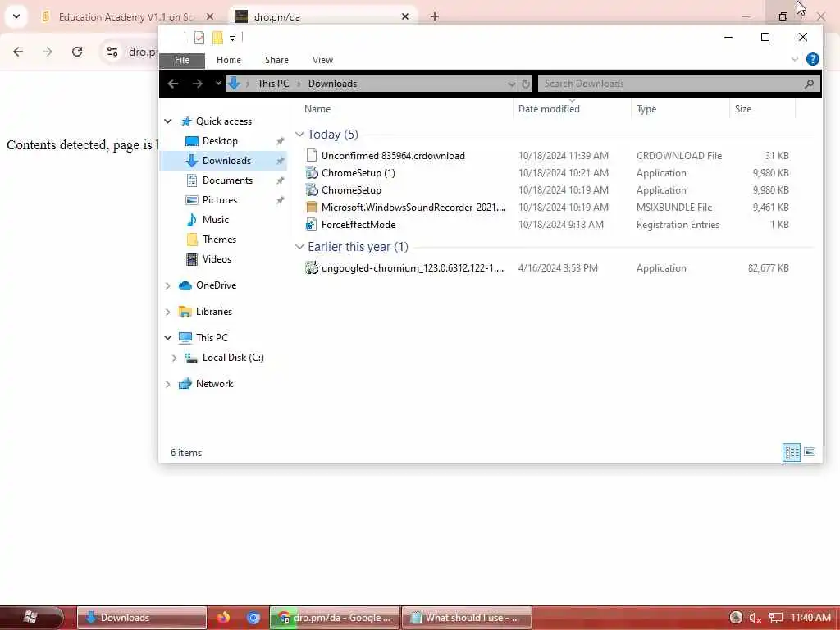
Task: Expand Libraries in navigation pane
Action: coord(167,312)
